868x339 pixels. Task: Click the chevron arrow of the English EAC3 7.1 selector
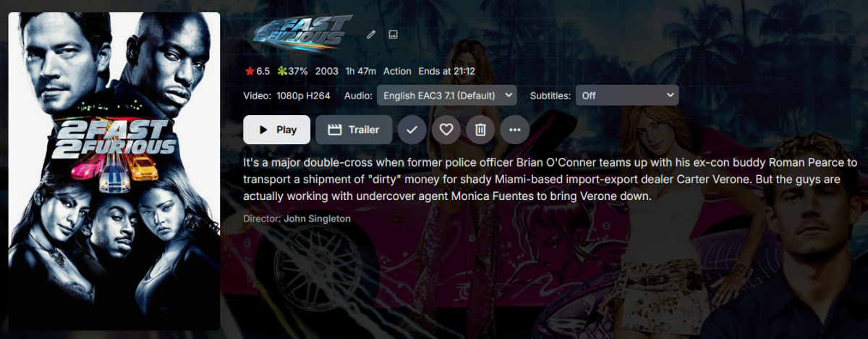tap(507, 95)
